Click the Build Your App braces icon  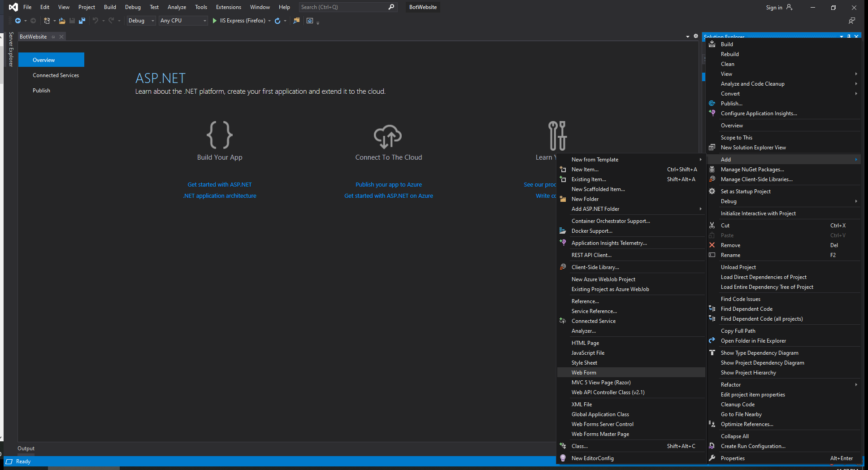point(220,135)
